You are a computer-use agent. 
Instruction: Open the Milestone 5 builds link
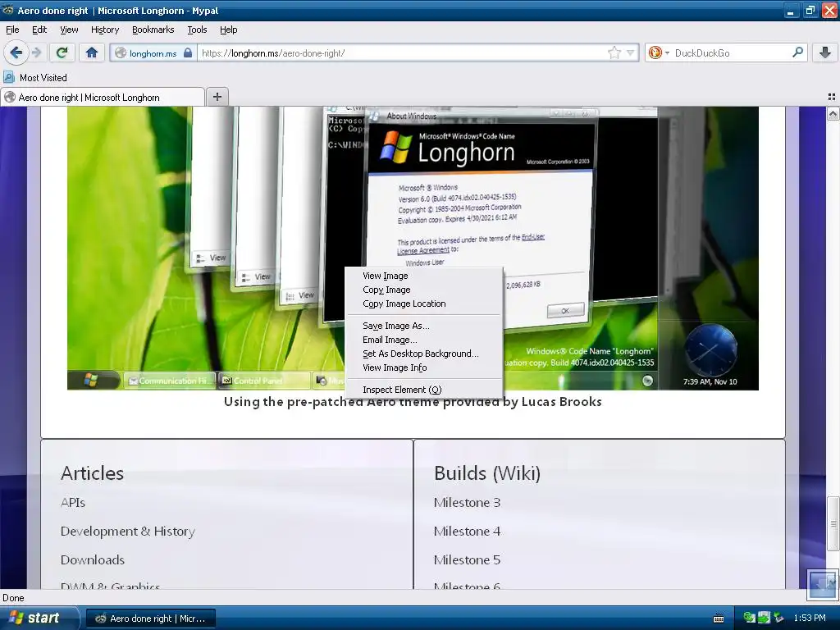pyautogui.click(x=467, y=559)
